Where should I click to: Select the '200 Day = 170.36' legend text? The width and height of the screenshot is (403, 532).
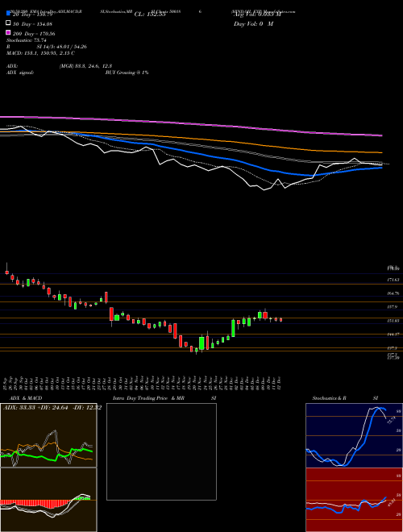(x=34, y=34)
